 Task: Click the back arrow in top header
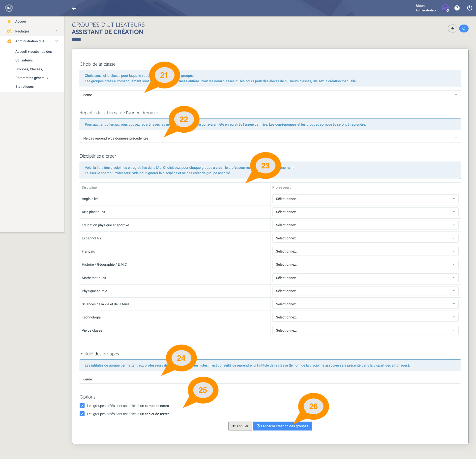pos(74,8)
